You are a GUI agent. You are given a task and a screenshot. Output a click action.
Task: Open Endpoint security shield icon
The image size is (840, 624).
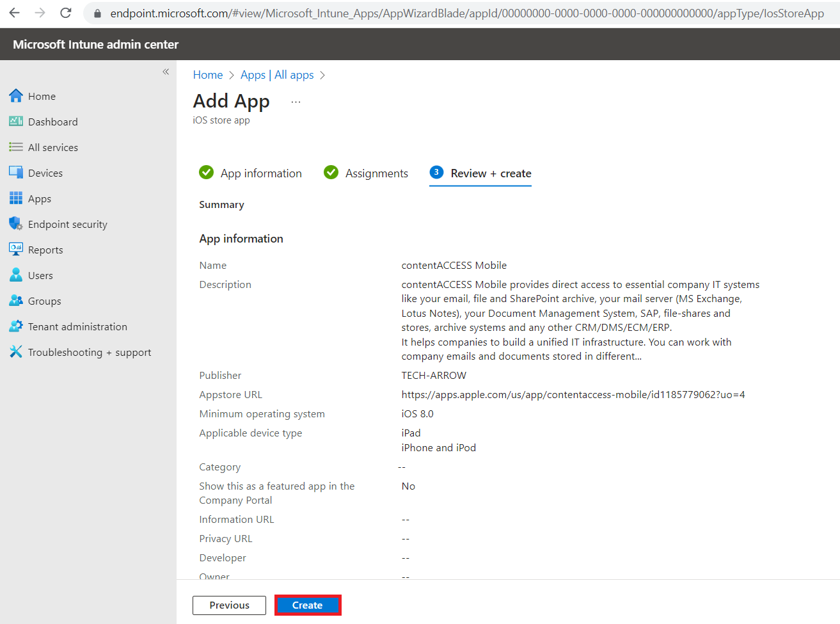coord(16,224)
